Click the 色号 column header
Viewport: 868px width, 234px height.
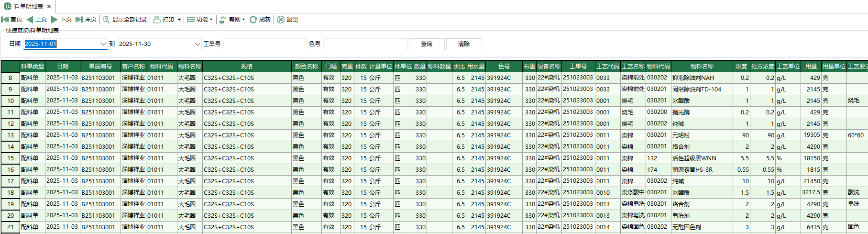point(504,67)
